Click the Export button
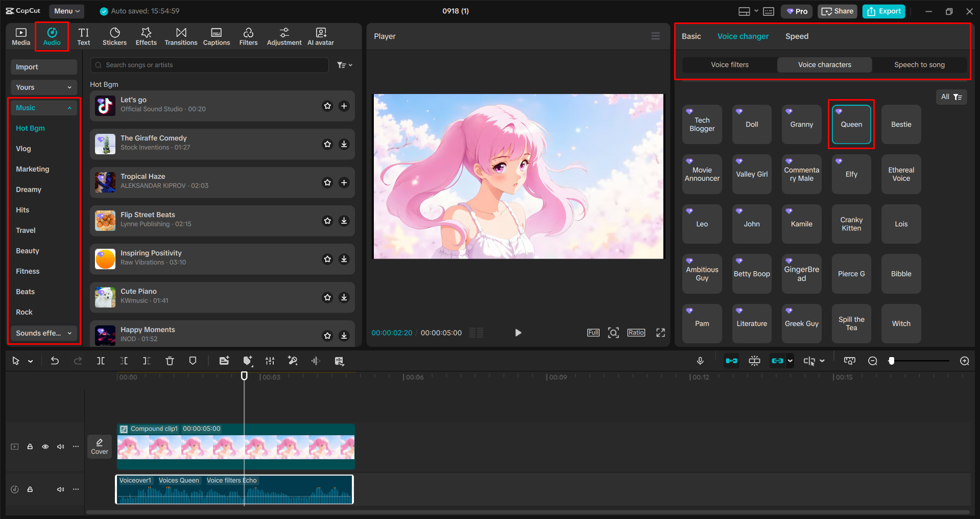This screenshot has height=519, width=980. point(883,11)
